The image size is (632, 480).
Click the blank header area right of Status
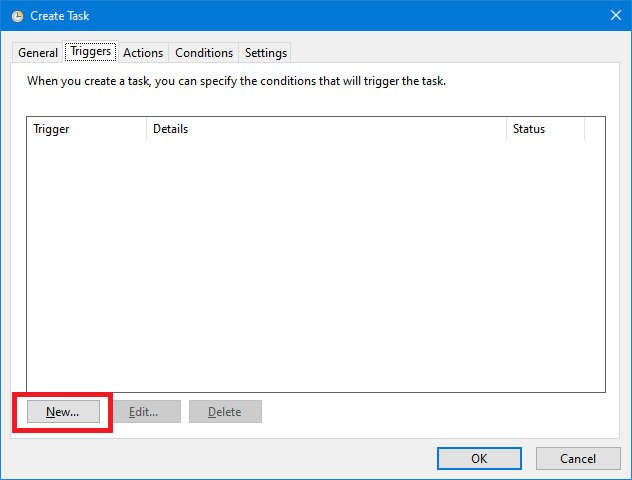595,129
